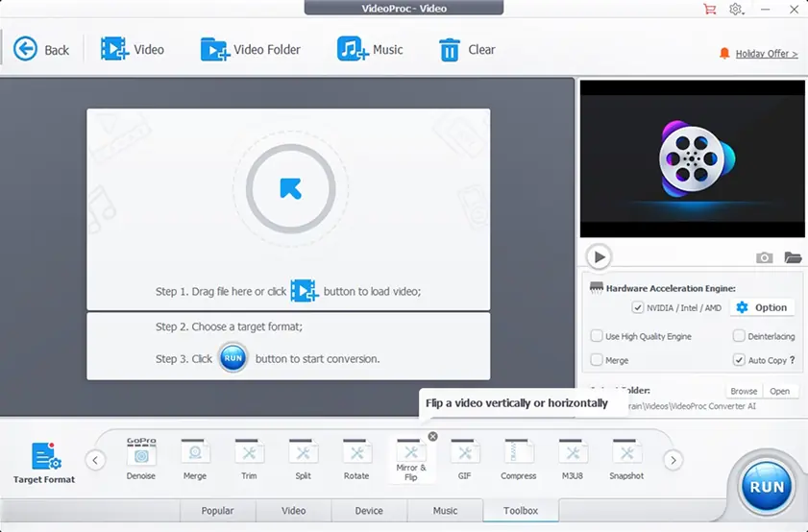Enable the Merge checkbox
The width and height of the screenshot is (808, 532).
[x=597, y=359]
